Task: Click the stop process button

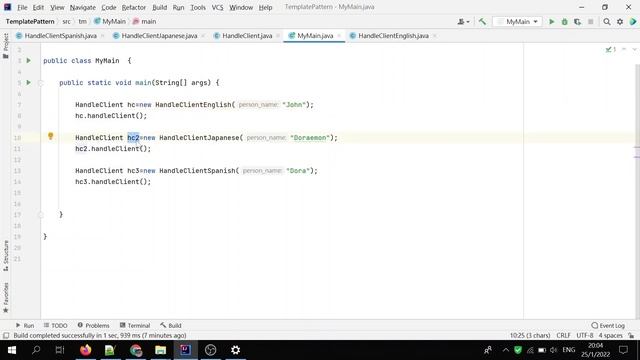Action: click(x=591, y=22)
